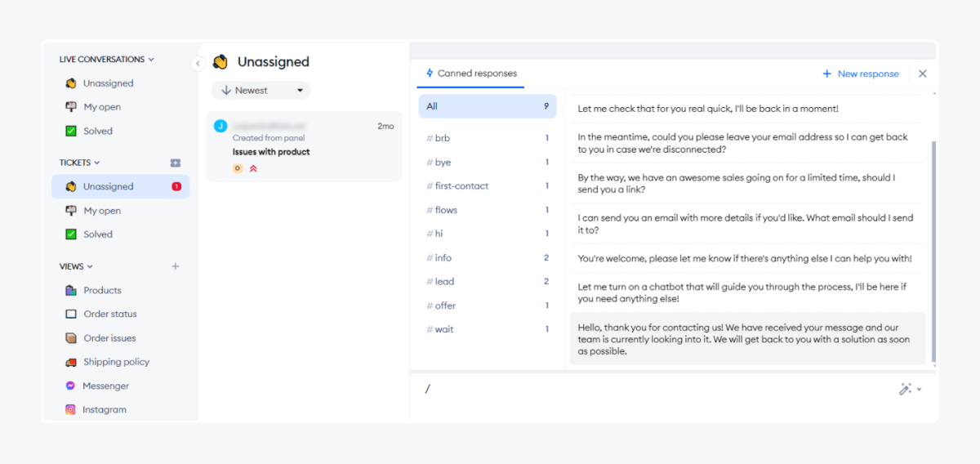The height and width of the screenshot is (464, 980).
Task: Click the orange status badge on ticket
Action: pos(238,168)
